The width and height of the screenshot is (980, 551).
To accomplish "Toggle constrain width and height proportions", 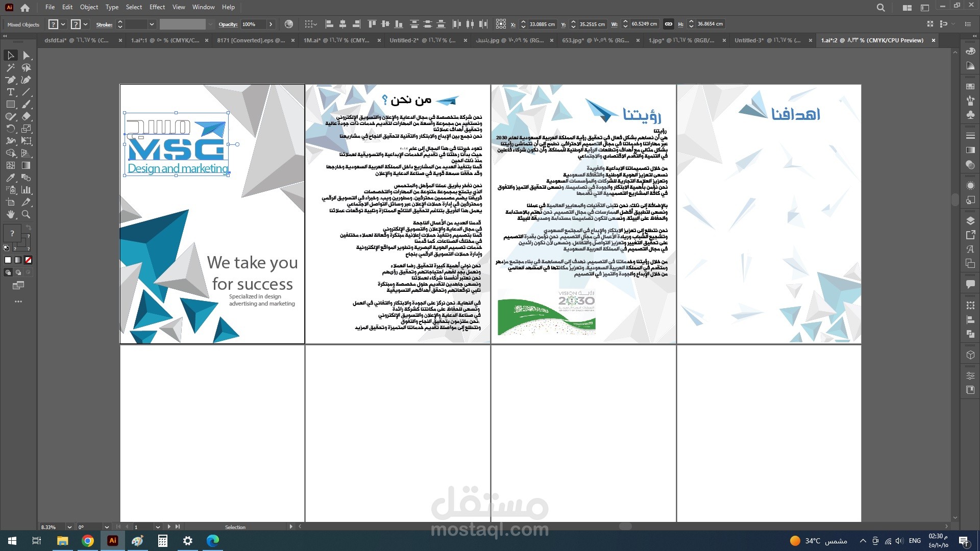I will [668, 24].
